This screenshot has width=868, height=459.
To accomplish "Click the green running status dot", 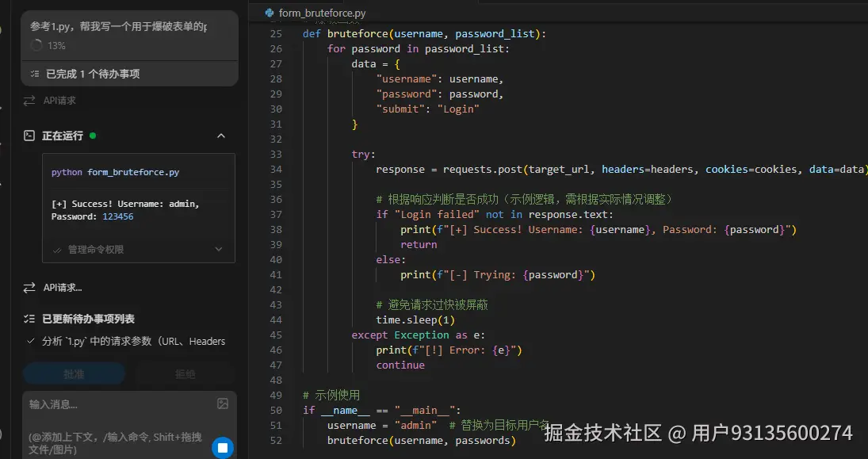I will tap(93, 135).
